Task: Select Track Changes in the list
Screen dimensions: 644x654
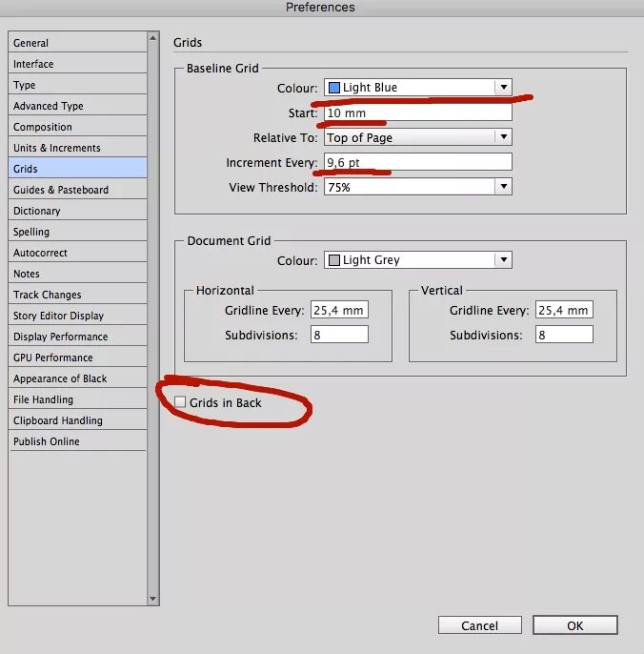Action: (77, 294)
